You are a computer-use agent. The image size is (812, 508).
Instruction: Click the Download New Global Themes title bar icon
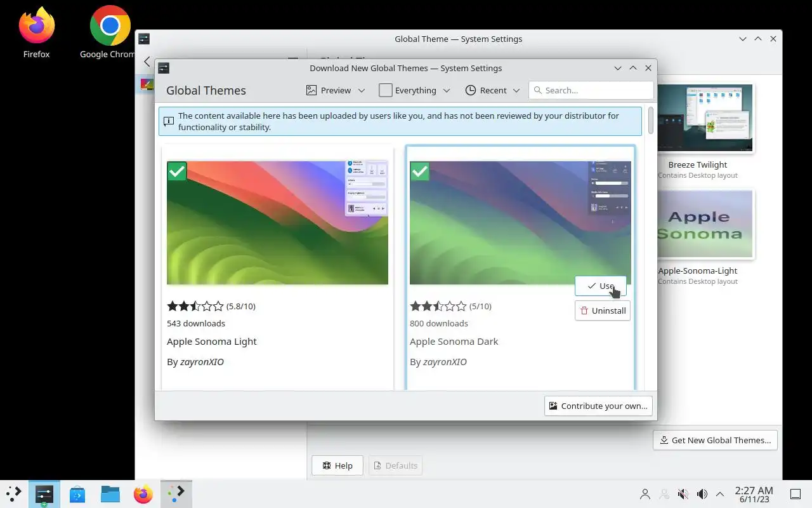coord(163,68)
